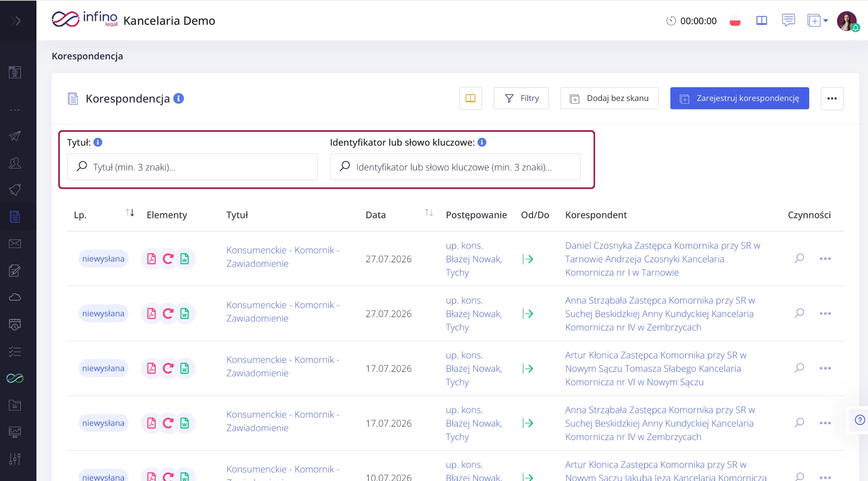Screen dimensions: 868x481
Task: Open up. kons. Błażej Nowak link, Tomasza Słabego row
Action: pyautogui.click(x=474, y=368)
